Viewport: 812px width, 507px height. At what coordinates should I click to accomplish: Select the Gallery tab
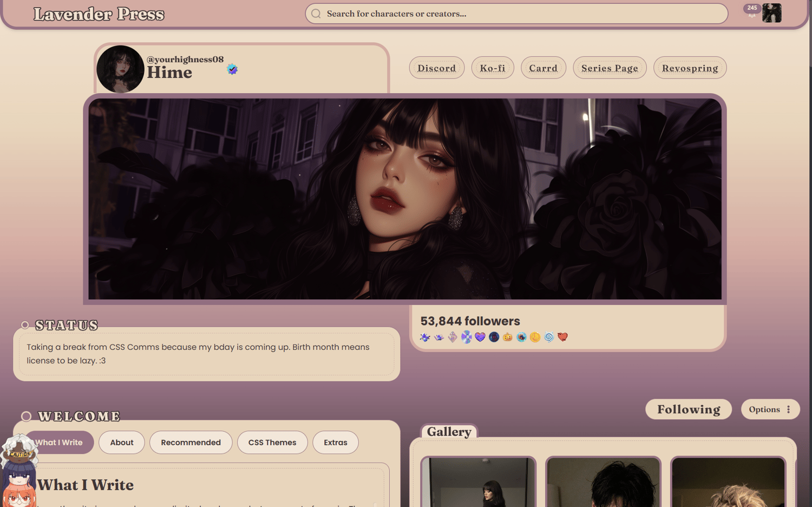coord(449,432)
